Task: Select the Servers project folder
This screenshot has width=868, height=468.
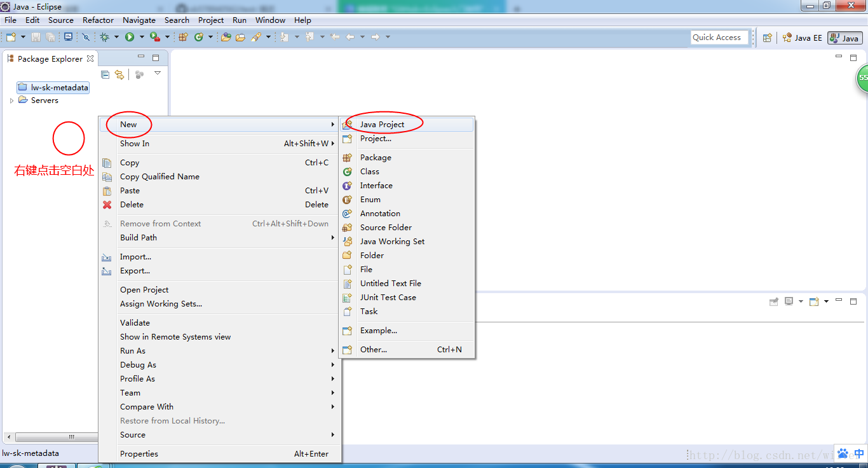Action: (x=38, y=100)
